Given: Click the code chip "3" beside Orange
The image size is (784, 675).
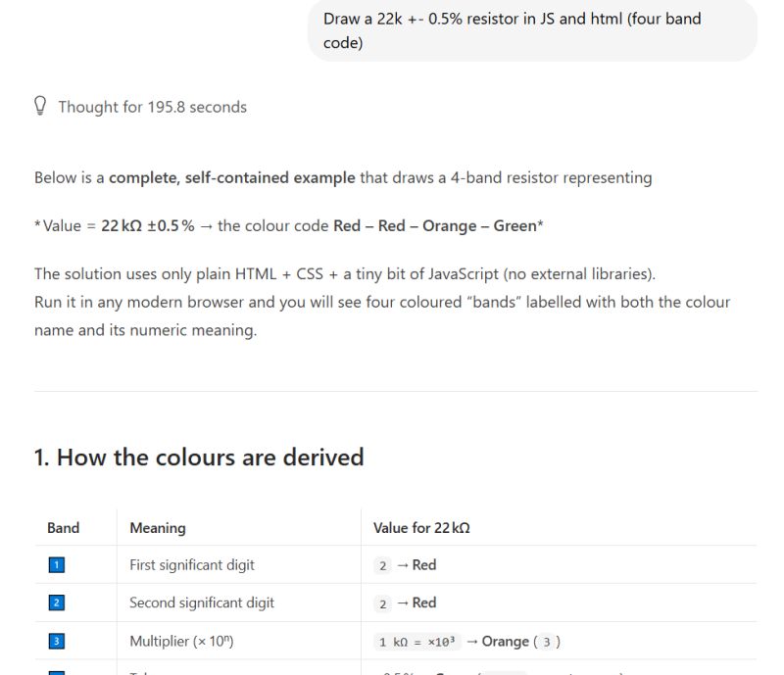Looking at the screenshot, I should tap(546, 642).
